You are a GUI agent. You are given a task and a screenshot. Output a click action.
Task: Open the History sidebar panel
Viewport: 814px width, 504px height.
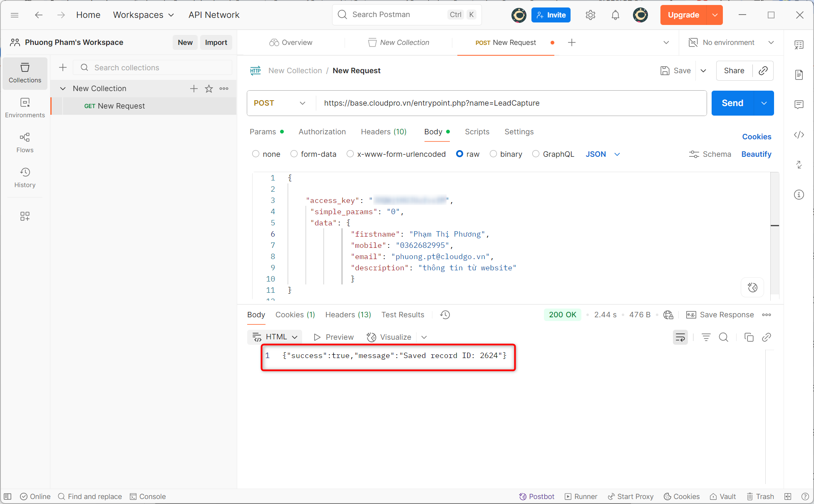[25, 178]
